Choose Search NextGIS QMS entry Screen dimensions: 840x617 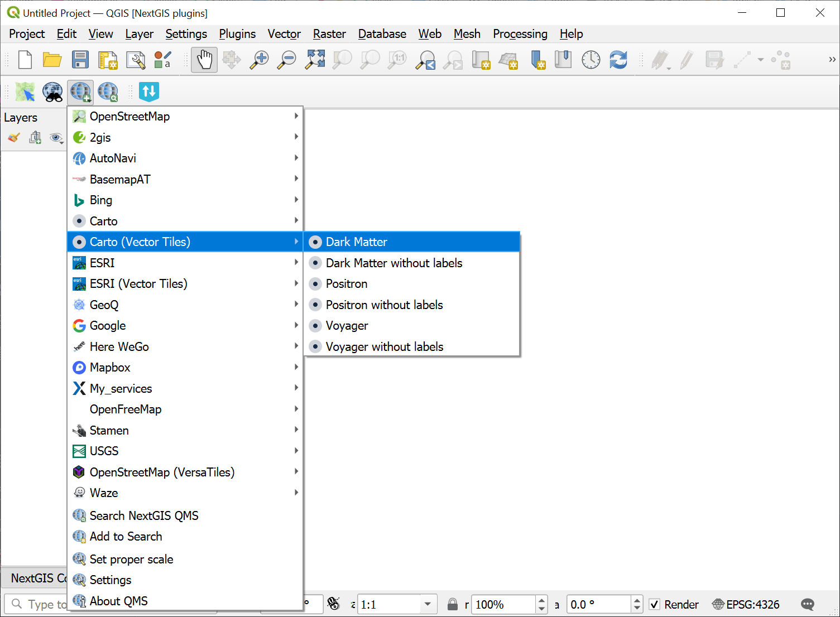144,515
